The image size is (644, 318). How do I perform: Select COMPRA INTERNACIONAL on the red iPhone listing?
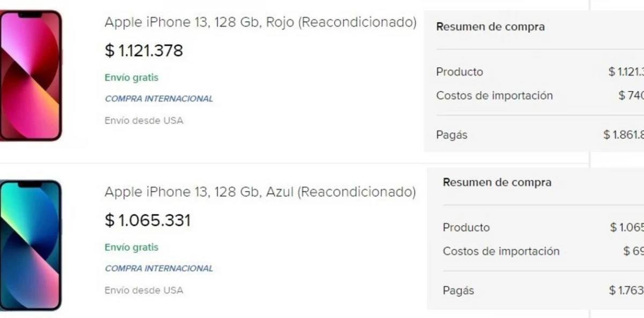tap(159, 98)
